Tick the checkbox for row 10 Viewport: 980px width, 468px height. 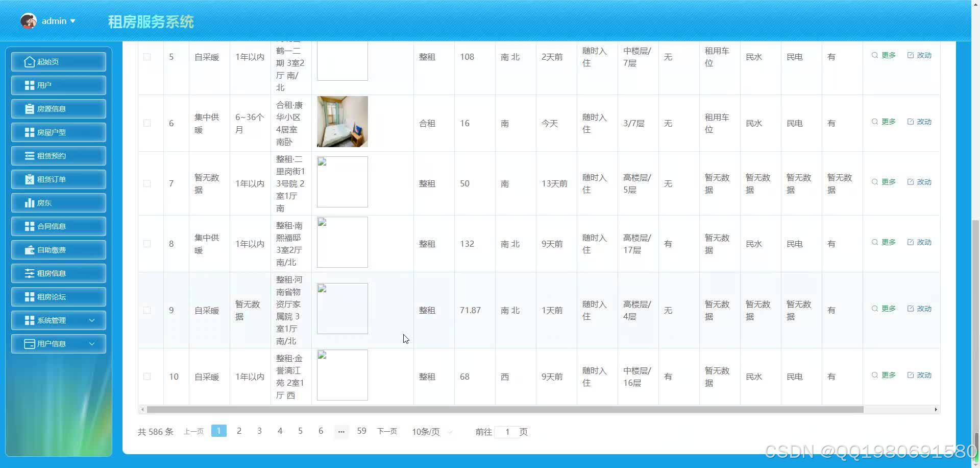click(x=148, y=377)
